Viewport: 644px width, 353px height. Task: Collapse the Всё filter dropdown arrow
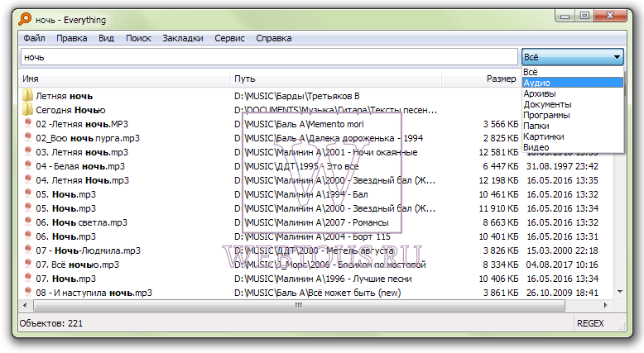[617, 57]
